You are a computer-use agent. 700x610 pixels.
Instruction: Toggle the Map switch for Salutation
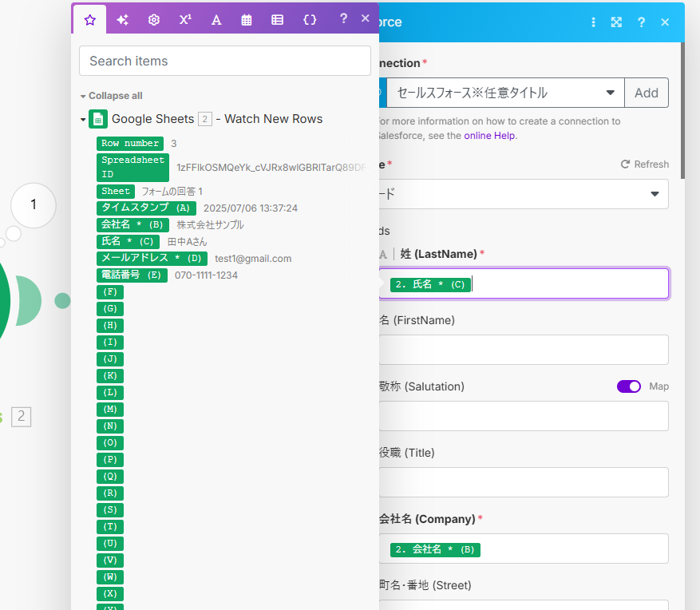click(x=629, y=386)
